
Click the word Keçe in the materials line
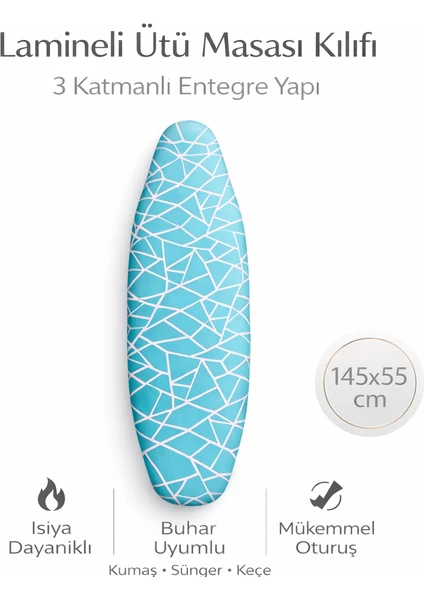coord(254,571)
